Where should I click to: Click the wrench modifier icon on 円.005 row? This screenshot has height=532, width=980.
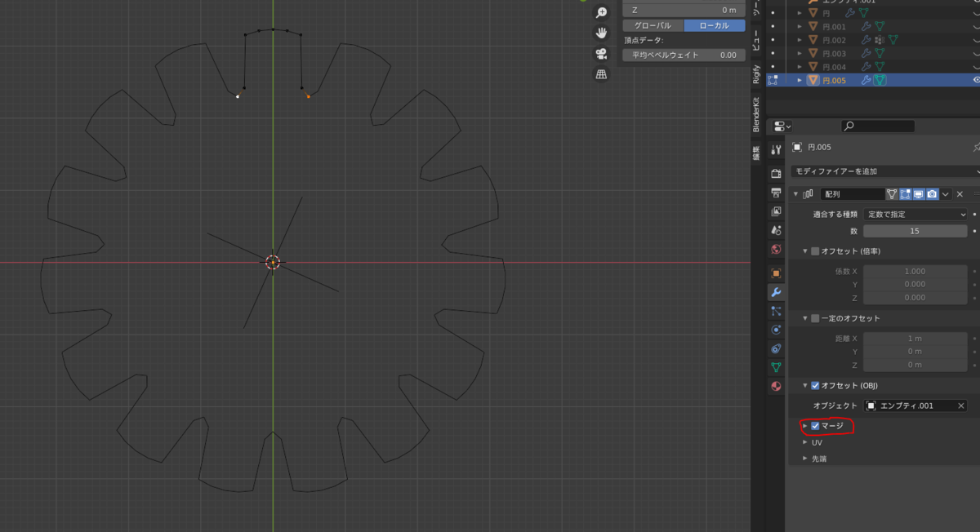tap(866, 80)
